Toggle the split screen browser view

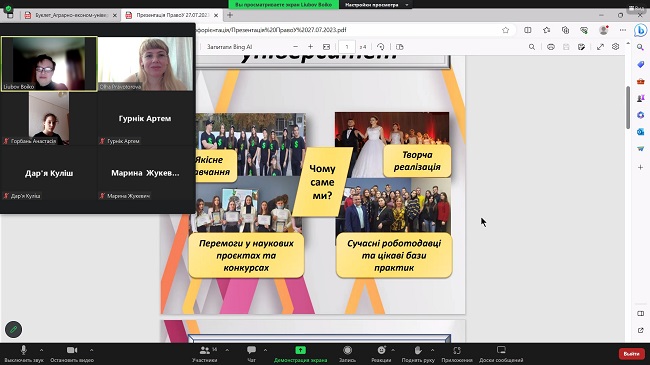click(x=528, y=30)
